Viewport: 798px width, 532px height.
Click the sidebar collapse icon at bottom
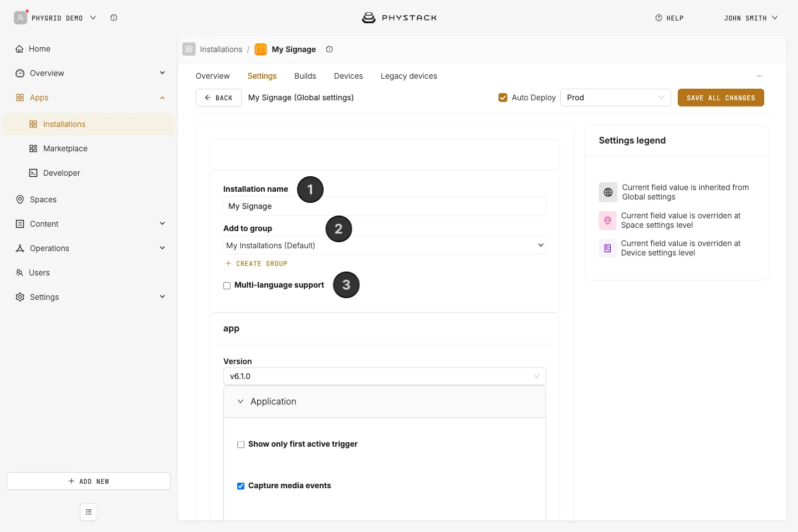89,512
